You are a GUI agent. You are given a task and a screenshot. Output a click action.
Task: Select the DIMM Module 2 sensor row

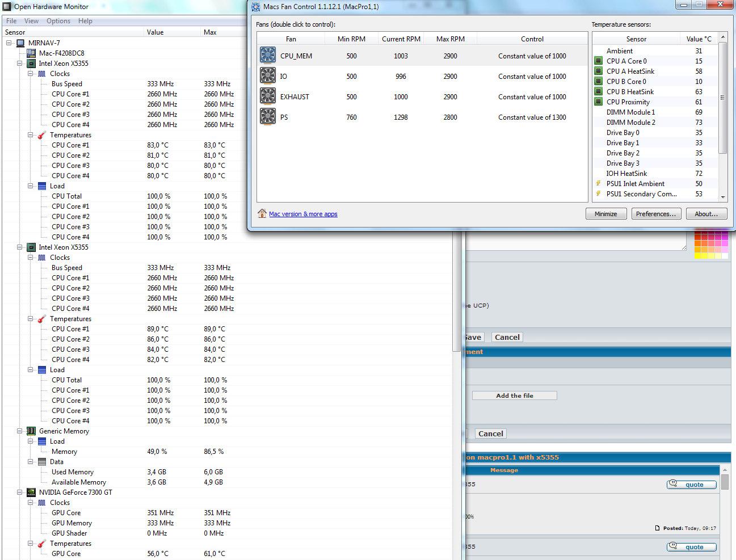click(655, 123)
